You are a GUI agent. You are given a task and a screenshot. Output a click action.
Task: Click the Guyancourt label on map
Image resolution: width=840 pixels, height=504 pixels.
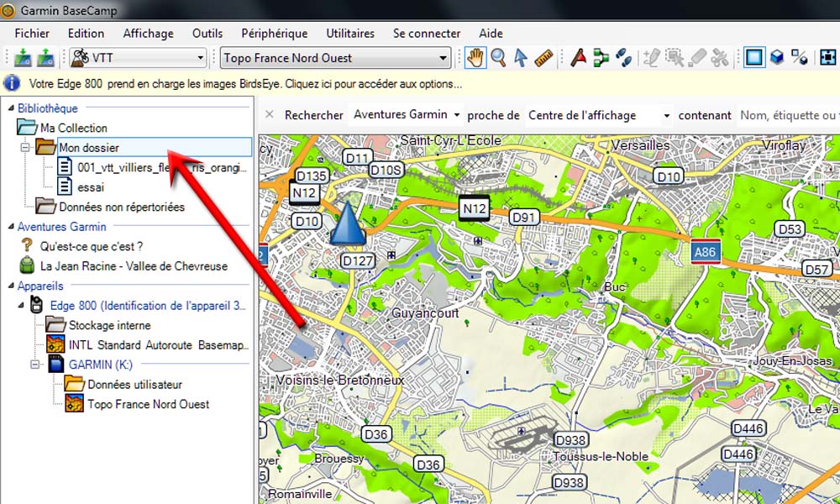click(425, 312)
